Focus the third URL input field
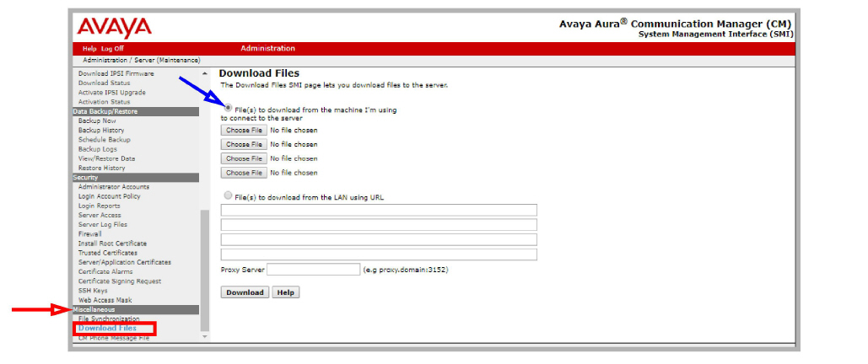This screenshot has width=868, height=364. (x=379, y=239)
